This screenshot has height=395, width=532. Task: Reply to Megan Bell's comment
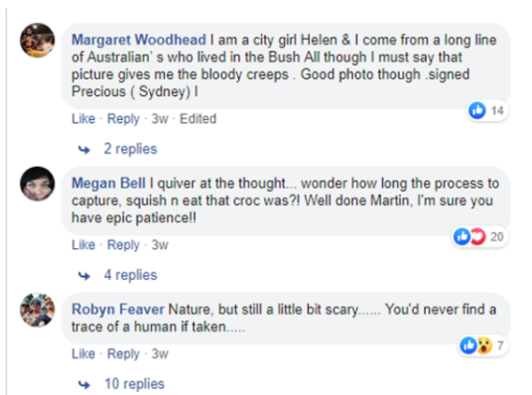coord(123,245)
